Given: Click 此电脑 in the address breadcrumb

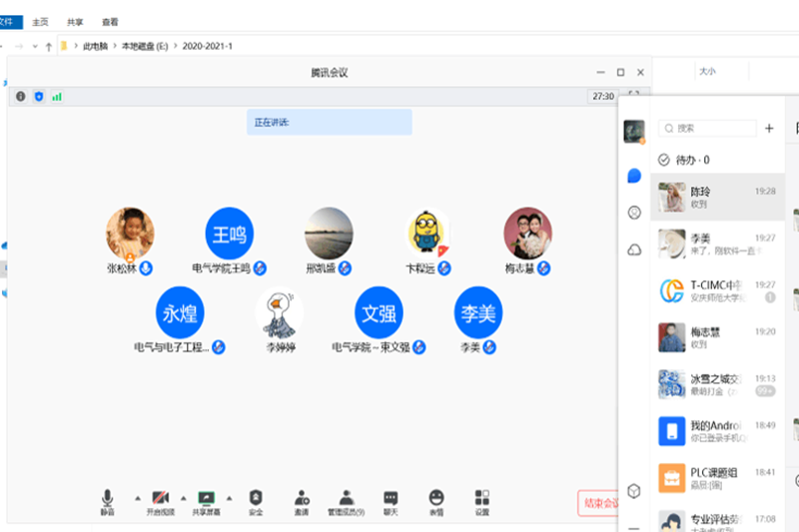Looking at the screenshot, I should tap(95, 46).
